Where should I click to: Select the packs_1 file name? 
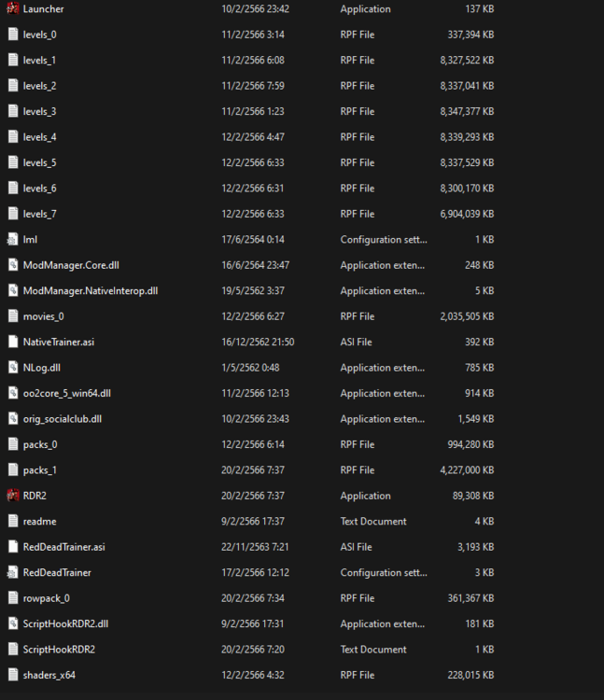[40, 470]
